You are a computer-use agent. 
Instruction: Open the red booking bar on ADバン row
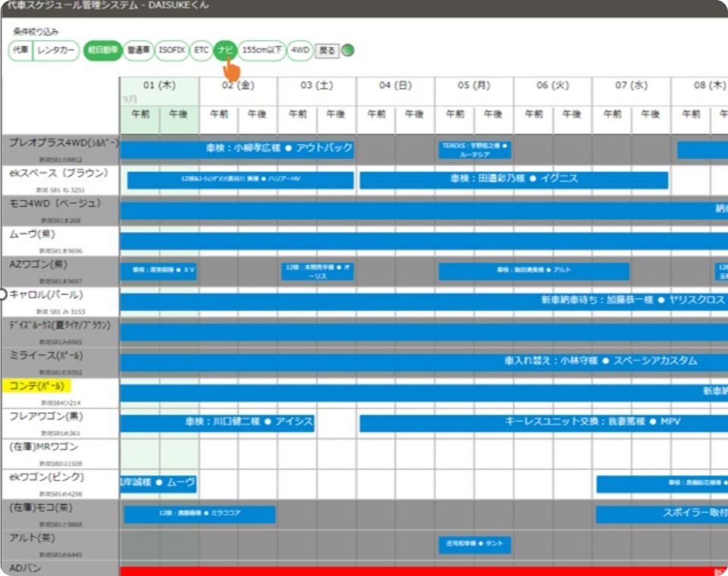coord(424,571)
